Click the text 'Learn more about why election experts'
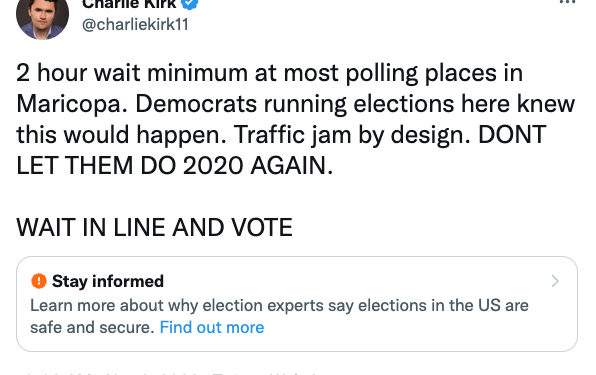Viewport: 596px width, 375px height. [x=177, y=306]
